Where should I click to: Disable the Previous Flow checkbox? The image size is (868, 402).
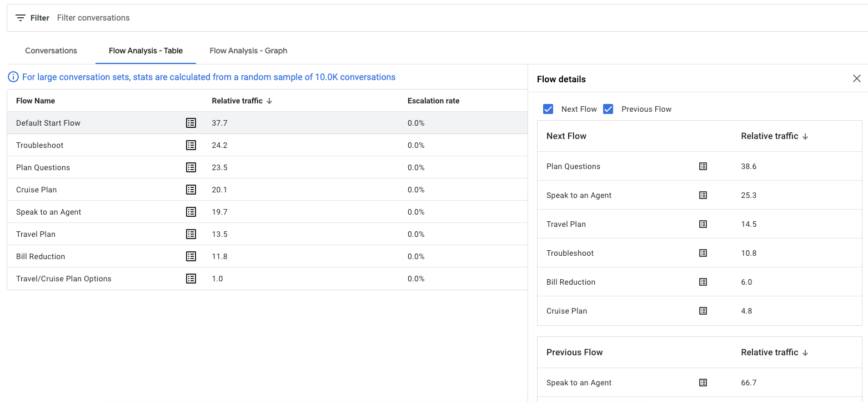(608, 108)
